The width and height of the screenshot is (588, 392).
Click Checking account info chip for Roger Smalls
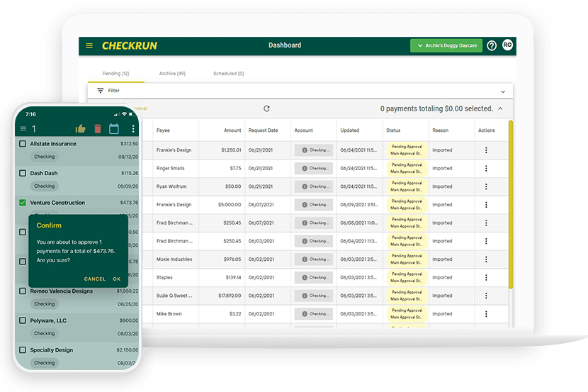(314, 169)
